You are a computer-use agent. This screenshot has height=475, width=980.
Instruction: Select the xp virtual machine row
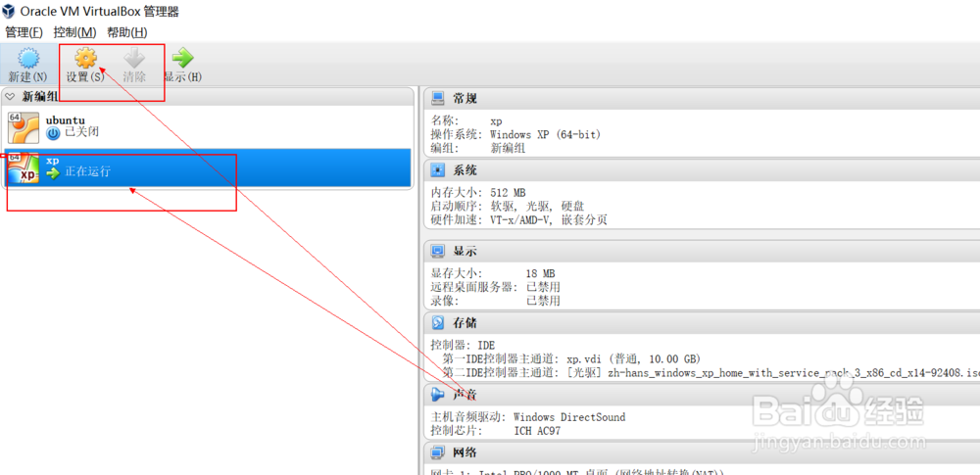(208, 167)
